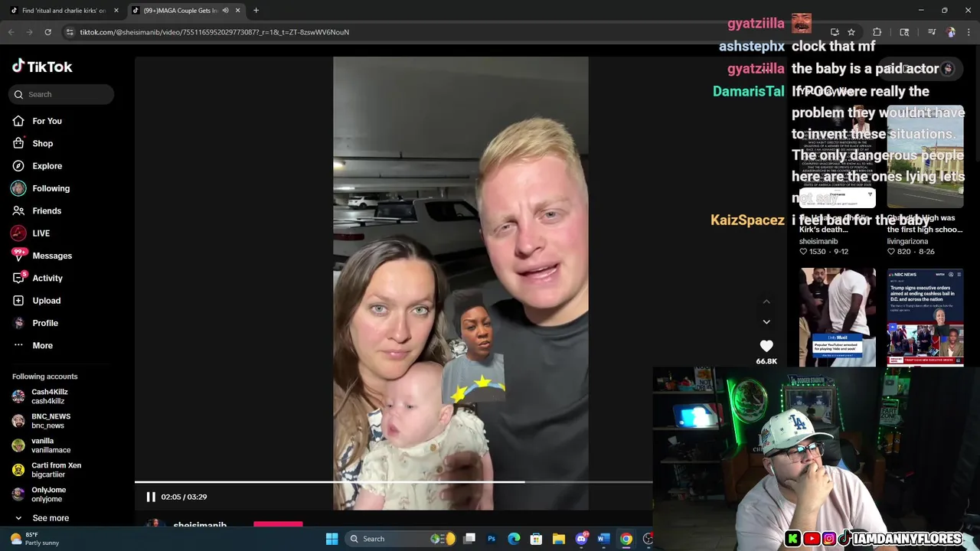
Task: Open the Friends page
Action: point(47,210)
